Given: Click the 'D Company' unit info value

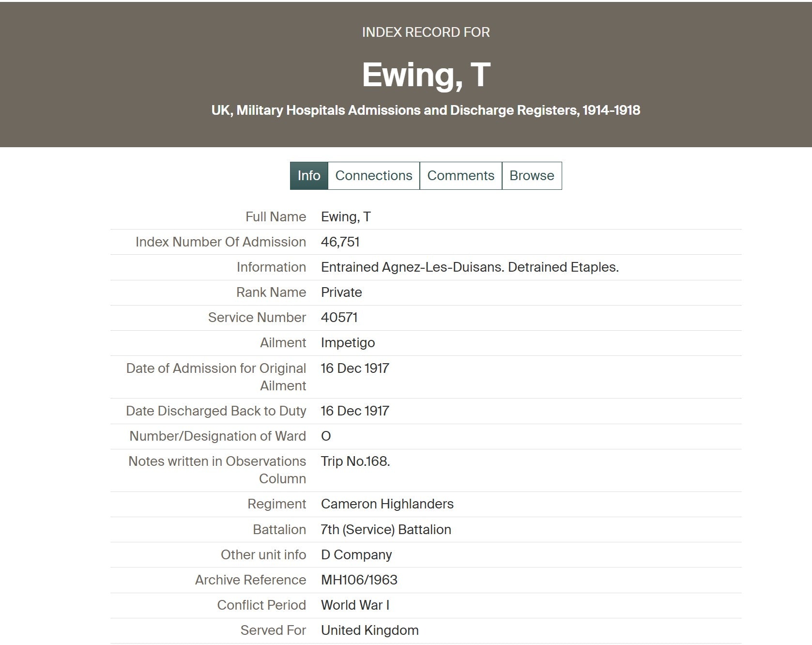Looking at the screenshot, I should coord(356,555).
